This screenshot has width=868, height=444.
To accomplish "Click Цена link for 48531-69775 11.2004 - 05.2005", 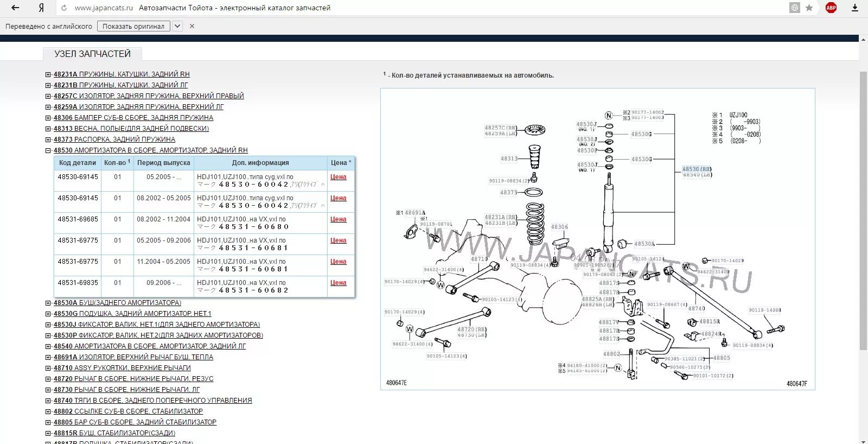I will click(x=338, y=262).
